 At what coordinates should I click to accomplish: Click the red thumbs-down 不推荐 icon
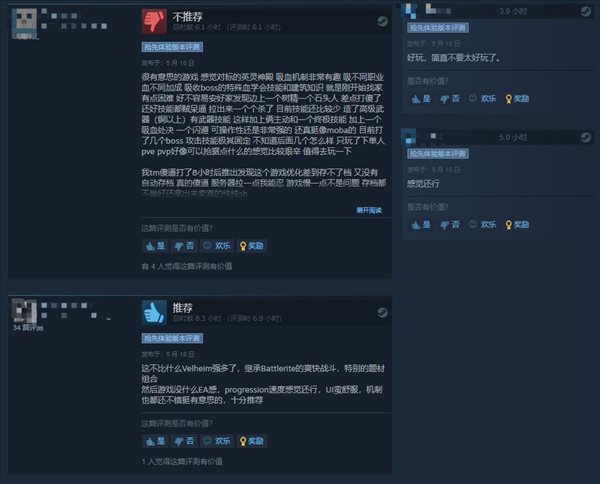tap(154, 21)
